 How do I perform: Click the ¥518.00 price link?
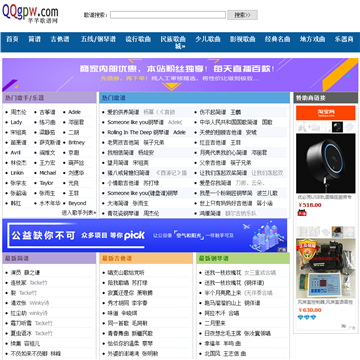pos(310,205)
